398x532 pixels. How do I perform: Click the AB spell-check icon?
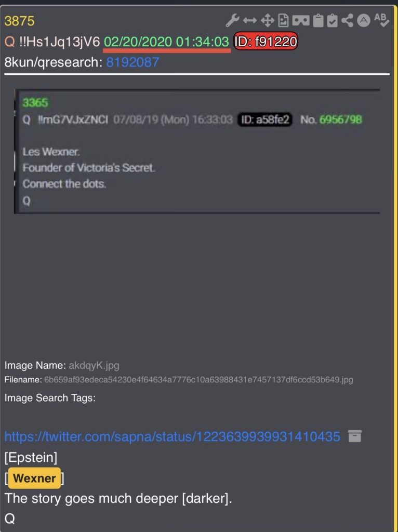(382, 20)
